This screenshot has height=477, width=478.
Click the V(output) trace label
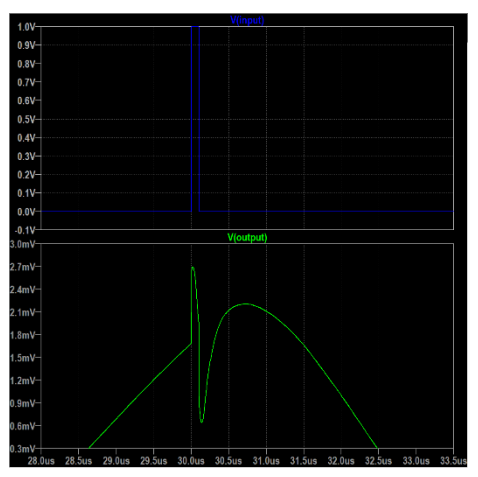coord(247,238)
